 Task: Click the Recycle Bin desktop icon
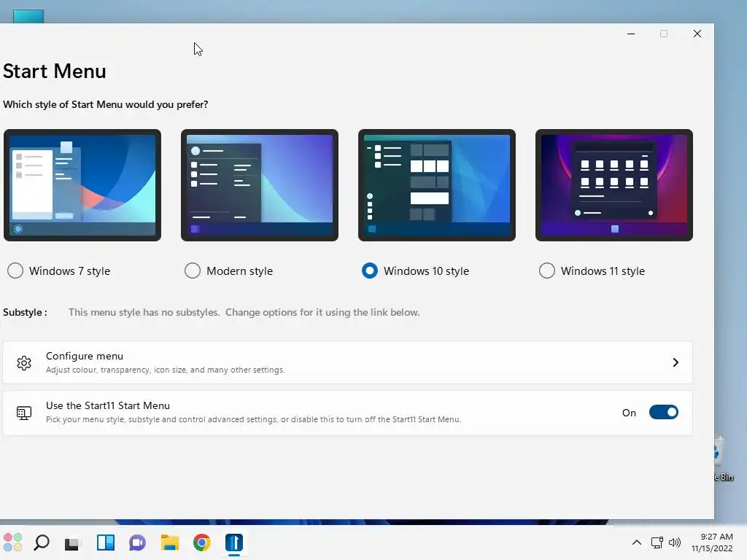coord(724,458)
